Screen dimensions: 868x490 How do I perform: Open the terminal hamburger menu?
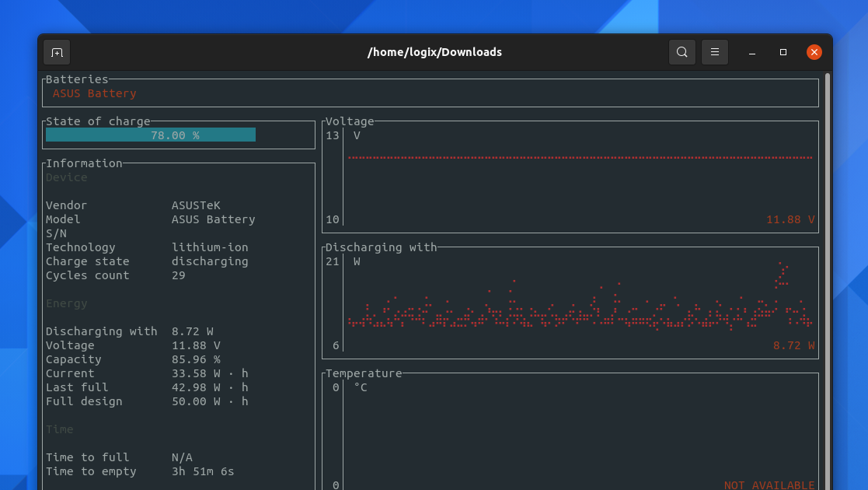(715, 52)
